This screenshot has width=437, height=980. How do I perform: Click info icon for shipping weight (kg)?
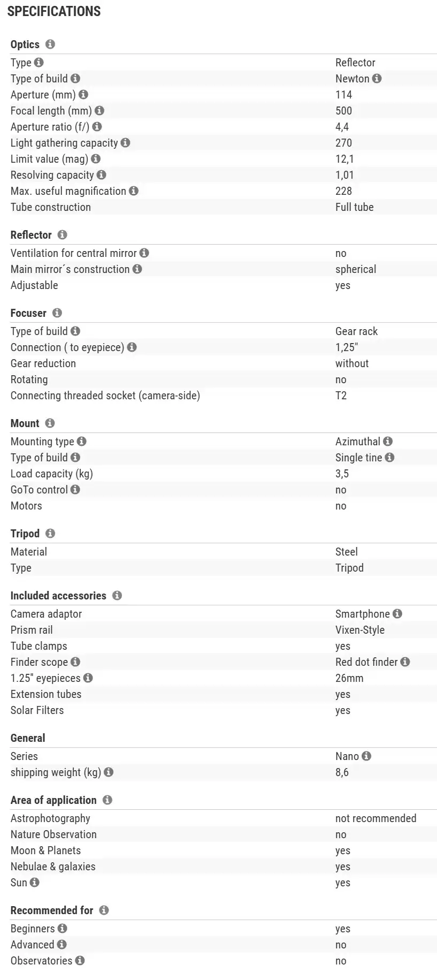click(x=109, y=772)
